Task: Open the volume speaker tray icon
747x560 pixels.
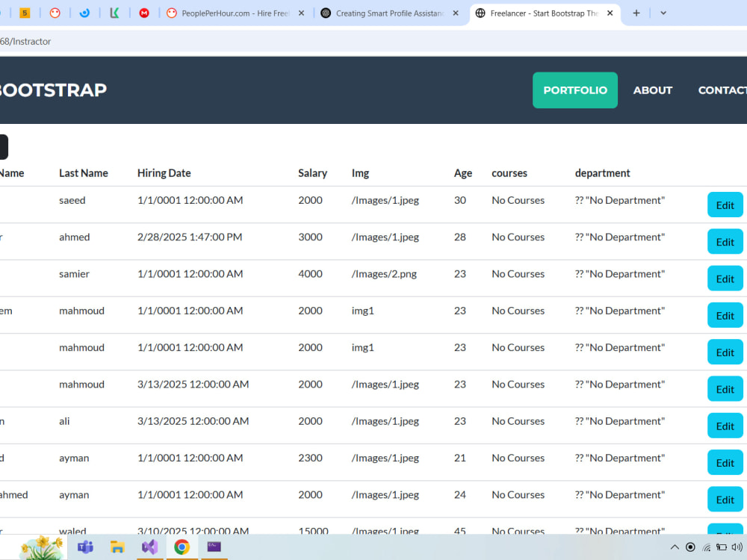Action: pos(737,547)
